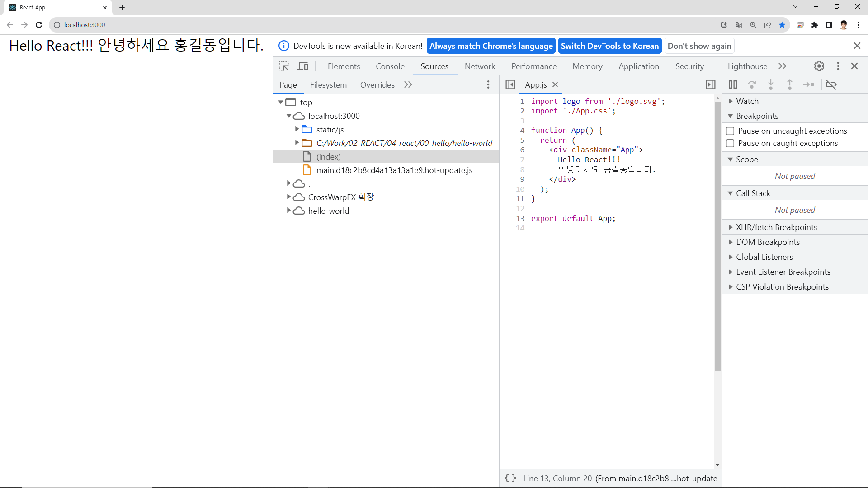
Task: Open the Filesystem navigator tab
Action: pyautogui.click(x=328, y=85)
